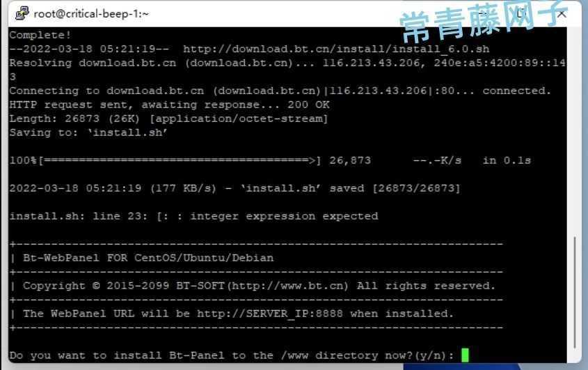Viewport: 588px width, 370px height.
Task: Maximize the terminal window
Action: 521,14
